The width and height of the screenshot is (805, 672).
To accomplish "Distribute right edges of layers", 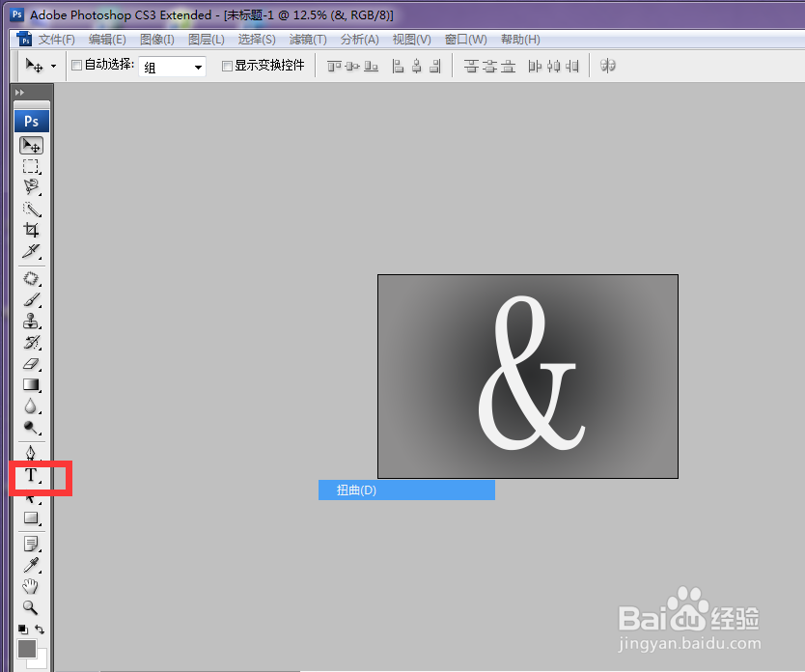I will (572, 66).
